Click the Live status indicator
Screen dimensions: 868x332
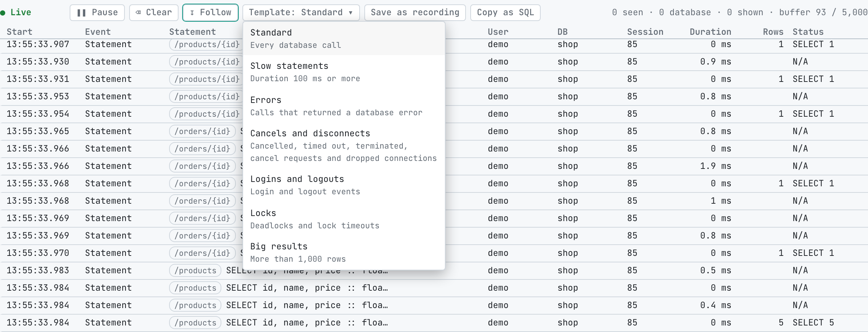[16, 13]
